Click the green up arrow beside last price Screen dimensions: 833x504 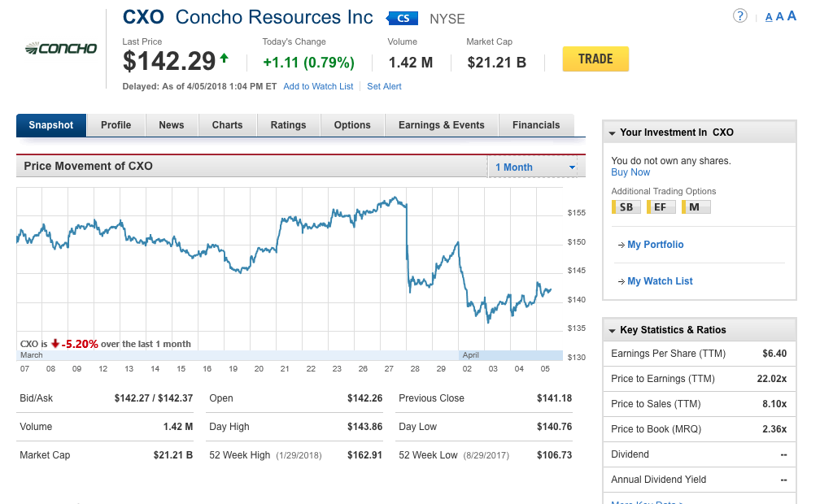(225, 58)
